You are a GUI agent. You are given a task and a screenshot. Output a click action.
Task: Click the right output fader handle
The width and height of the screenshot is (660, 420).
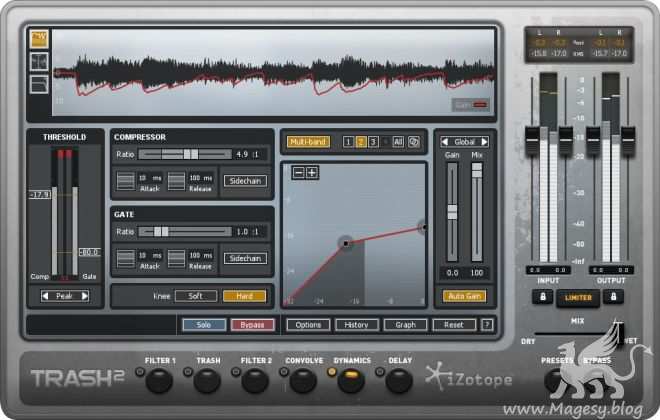628,140
